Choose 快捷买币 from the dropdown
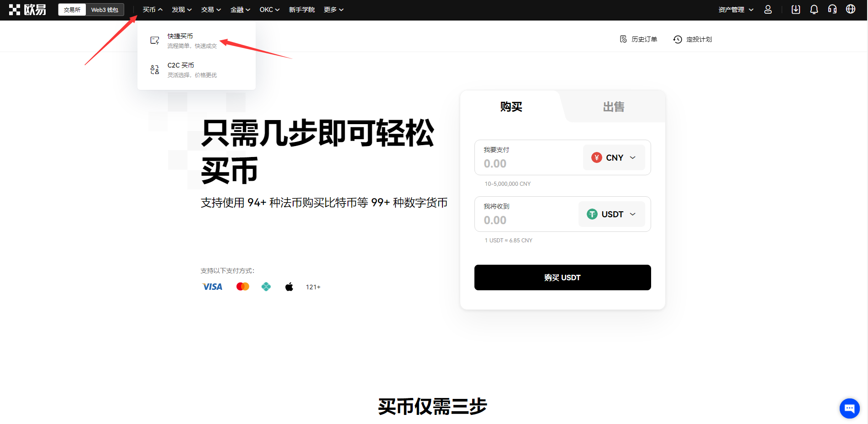Image resolution: width=868 pixels, height=424 pixels. click(196, 41)
